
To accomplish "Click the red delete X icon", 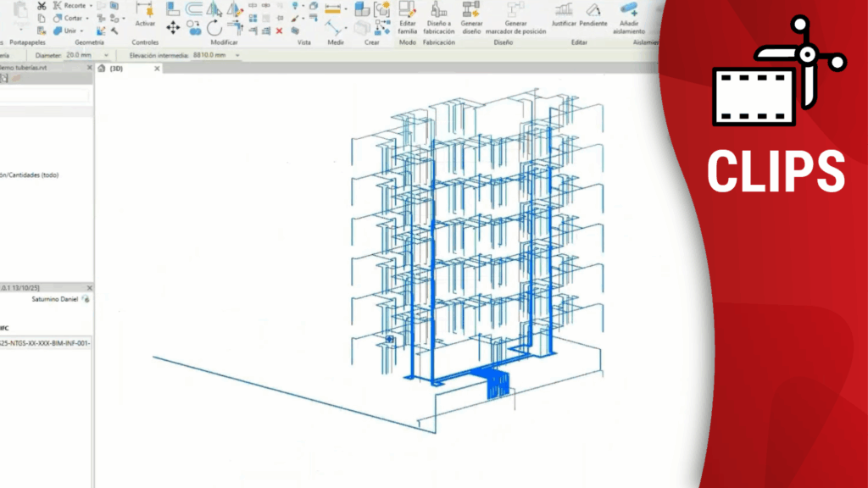I will (279, 30).
